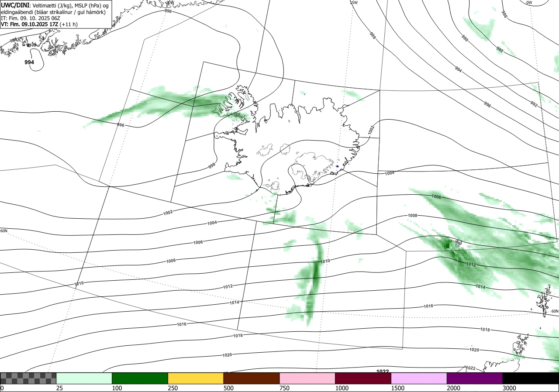Screen dimensions: 559x392
Task: Click the "15W" longitude label
Action: 354,2
